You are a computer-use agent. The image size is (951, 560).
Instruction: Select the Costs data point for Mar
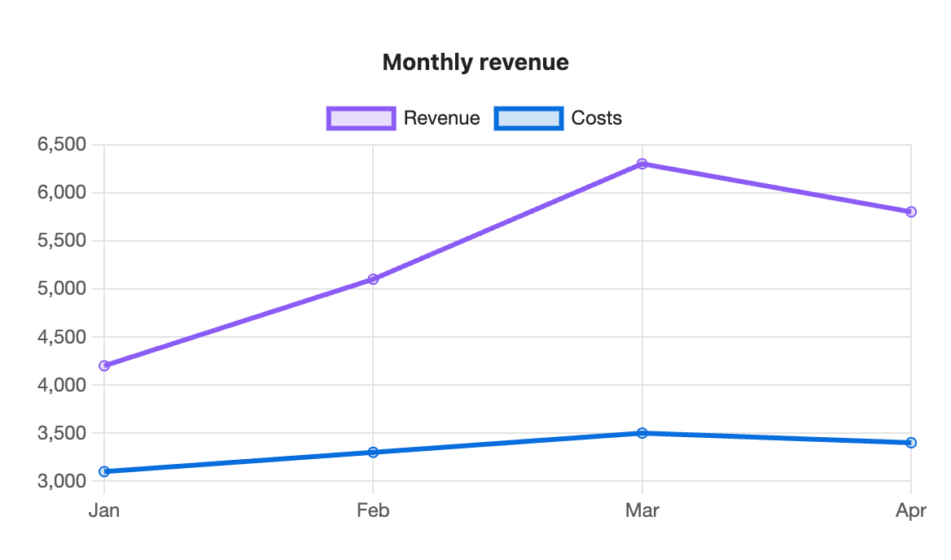642,433
